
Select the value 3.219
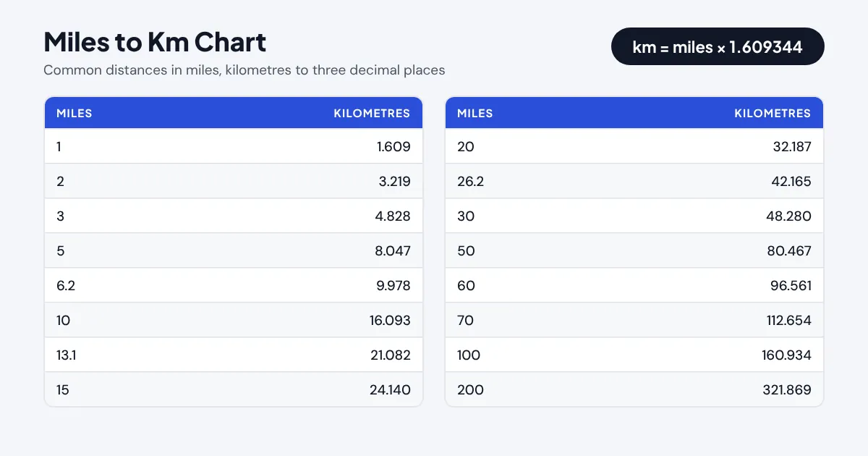pos(394,181)
